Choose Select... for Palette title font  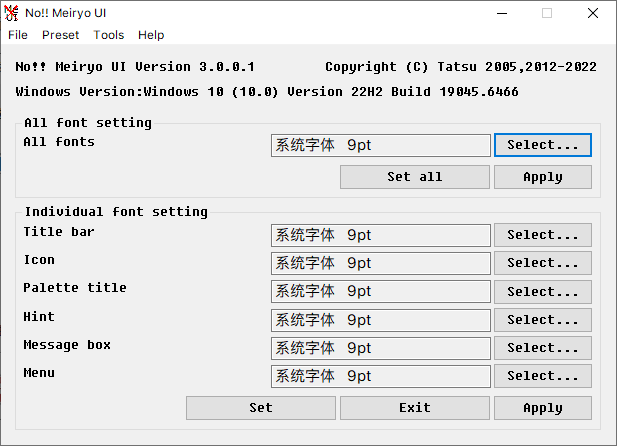(x=543, y=292)
